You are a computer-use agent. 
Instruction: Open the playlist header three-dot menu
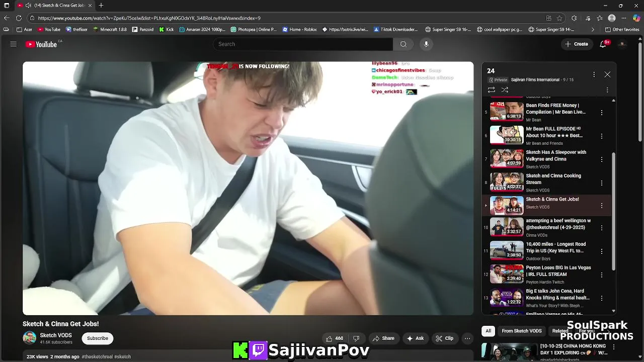[594, 74]
